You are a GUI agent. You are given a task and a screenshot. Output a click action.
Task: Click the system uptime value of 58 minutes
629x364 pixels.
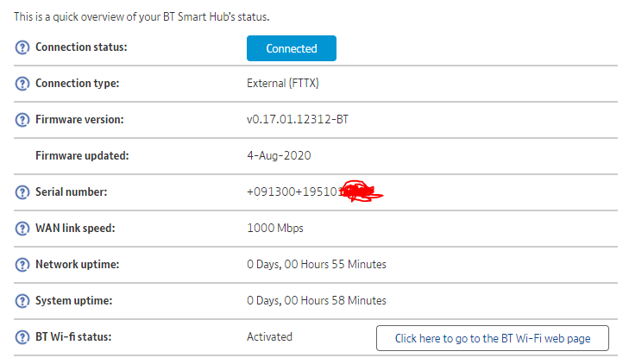point(316,300)
